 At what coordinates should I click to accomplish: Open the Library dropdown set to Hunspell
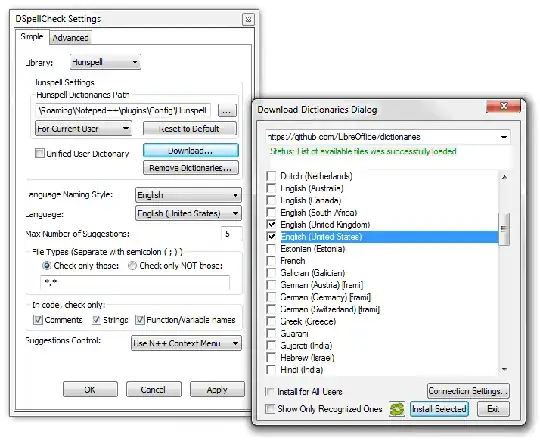pyautogui.click(x=105, y=62)
